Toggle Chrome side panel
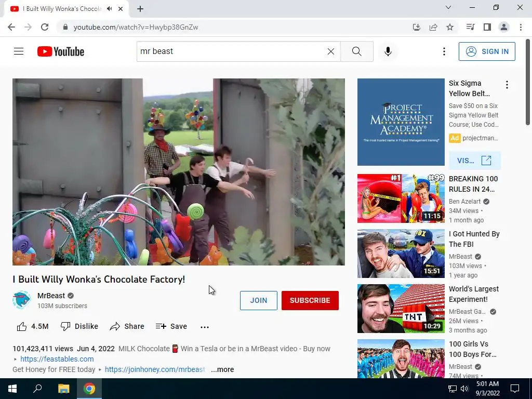This screenshot has height=399, width=532. (487, 27)
